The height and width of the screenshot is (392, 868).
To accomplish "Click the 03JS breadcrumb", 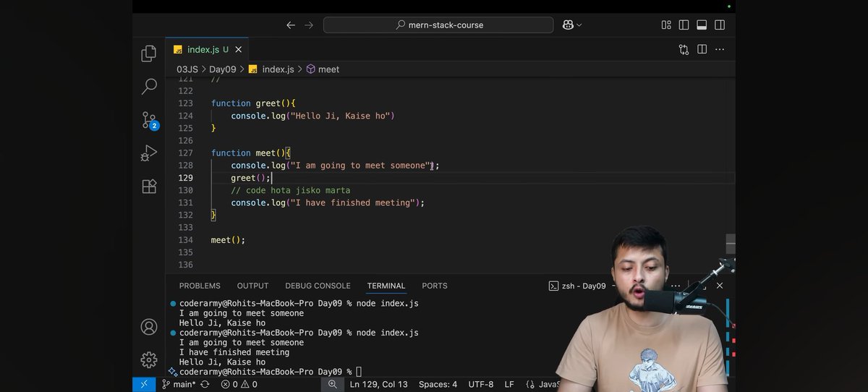I will (x=187, y=69).
